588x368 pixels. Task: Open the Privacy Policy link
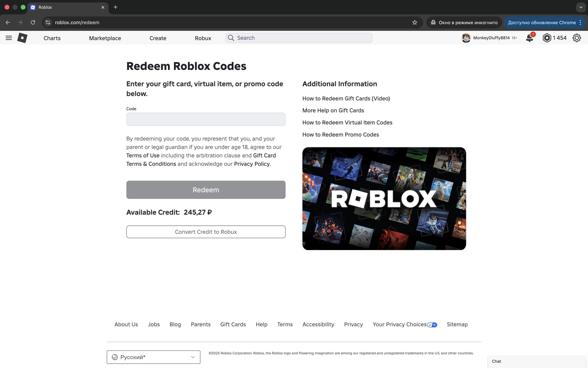pos(252,164)
